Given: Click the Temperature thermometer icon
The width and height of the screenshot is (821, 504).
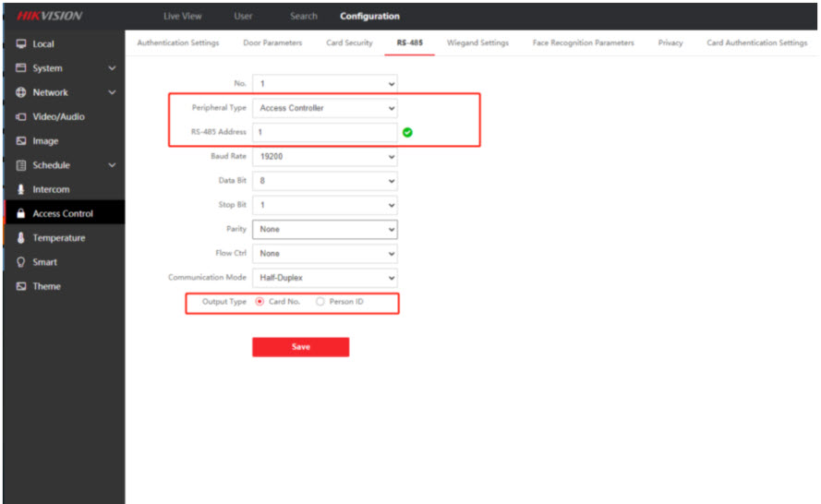Looking at the screenshot, I should (x=21, y=238).
